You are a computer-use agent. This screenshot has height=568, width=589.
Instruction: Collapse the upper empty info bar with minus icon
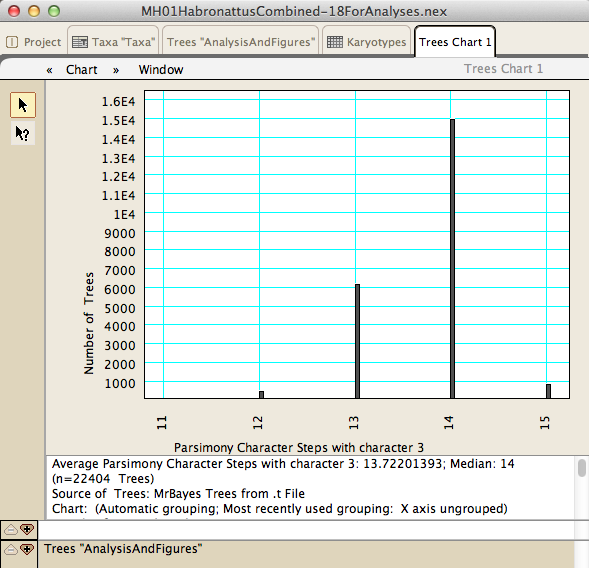tap(11, 530)
